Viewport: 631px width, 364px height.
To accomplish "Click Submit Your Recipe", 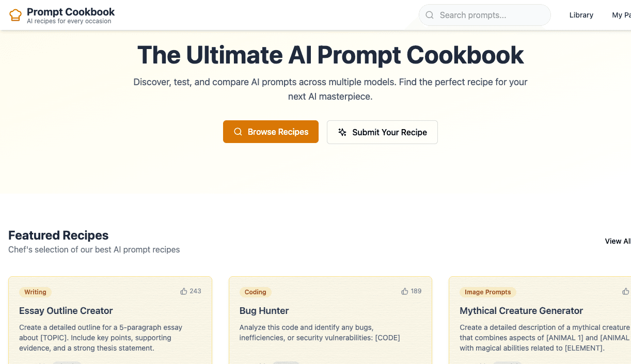I will pyautogui.click(x=382, y=132).
